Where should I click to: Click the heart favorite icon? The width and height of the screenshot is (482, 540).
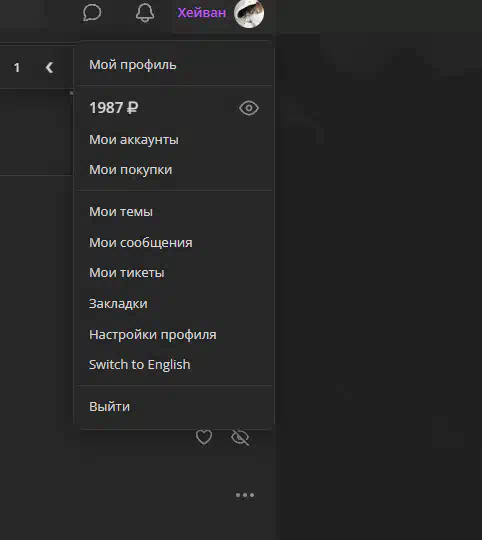click(204, 437)
